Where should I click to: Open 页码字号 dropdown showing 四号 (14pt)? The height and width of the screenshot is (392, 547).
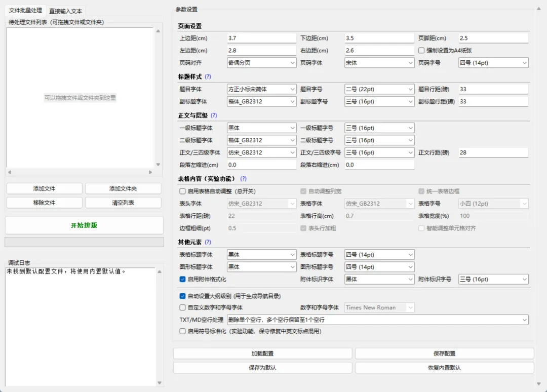[x=494, y=63]
